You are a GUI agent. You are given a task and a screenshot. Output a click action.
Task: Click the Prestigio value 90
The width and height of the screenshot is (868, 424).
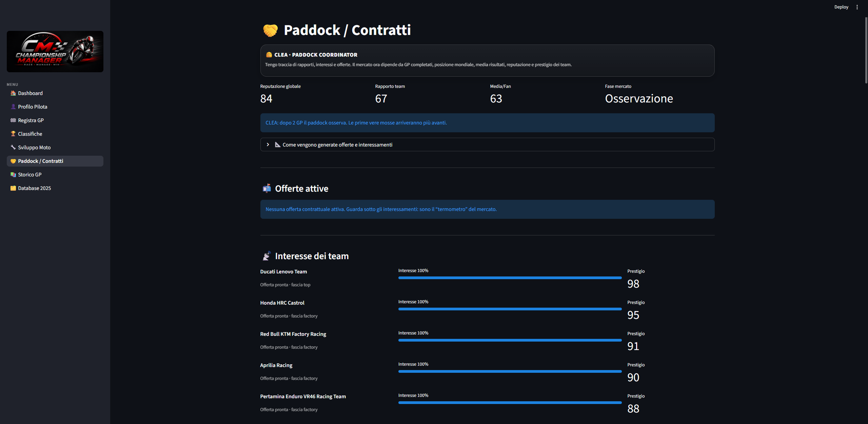point(633,377)
